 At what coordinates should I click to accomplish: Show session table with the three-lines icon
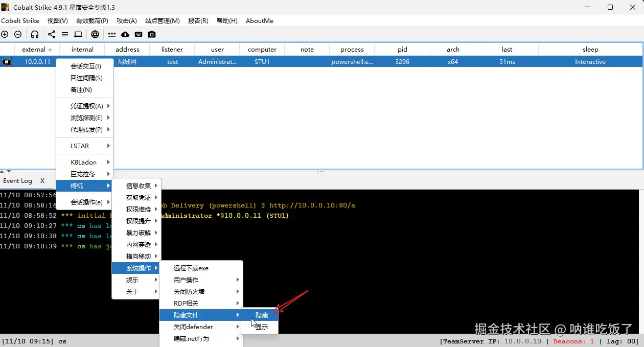[x=65, y=34]
